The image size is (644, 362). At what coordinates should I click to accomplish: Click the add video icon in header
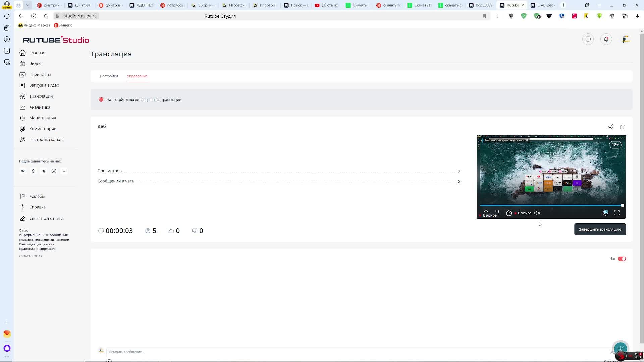click(x=588, y=39)
